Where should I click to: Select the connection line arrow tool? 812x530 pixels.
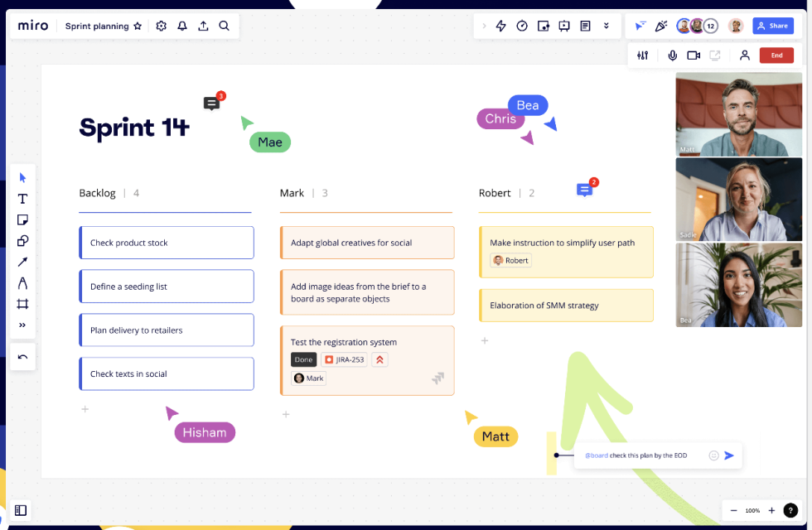click(22, 262)
